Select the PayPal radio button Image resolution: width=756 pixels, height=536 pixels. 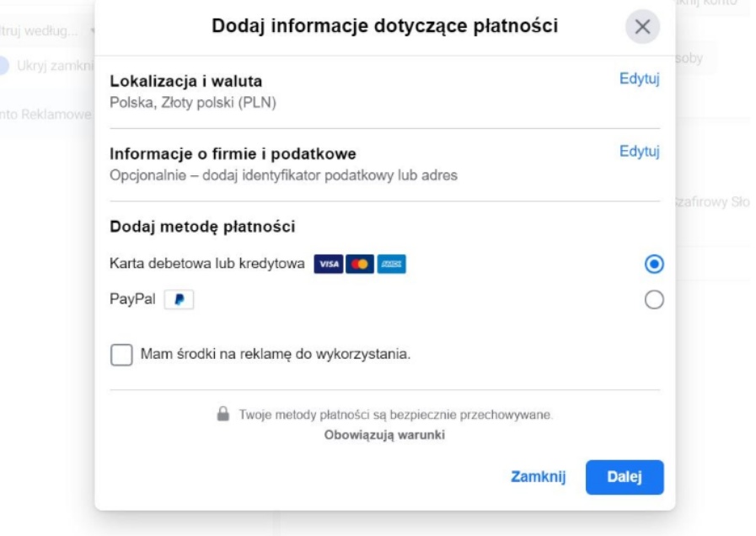(x=653, y=300)
